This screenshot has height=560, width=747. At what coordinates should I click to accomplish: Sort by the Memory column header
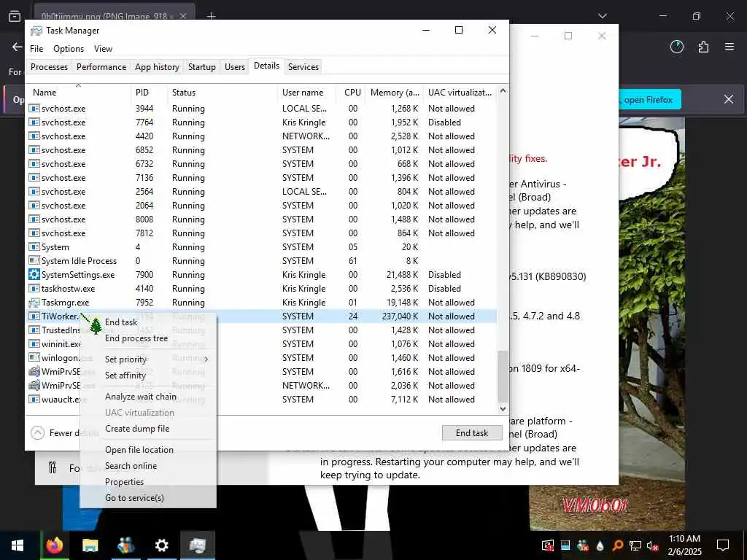(395, 93)
